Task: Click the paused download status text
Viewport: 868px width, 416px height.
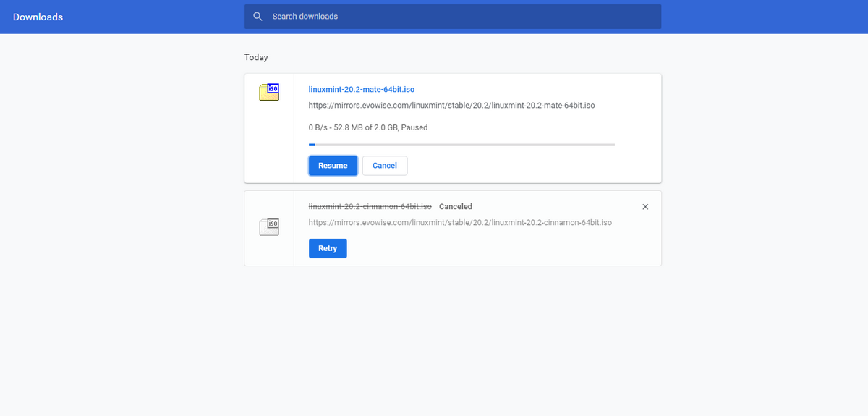Action: pyautogui.click(x=368, y=127)
